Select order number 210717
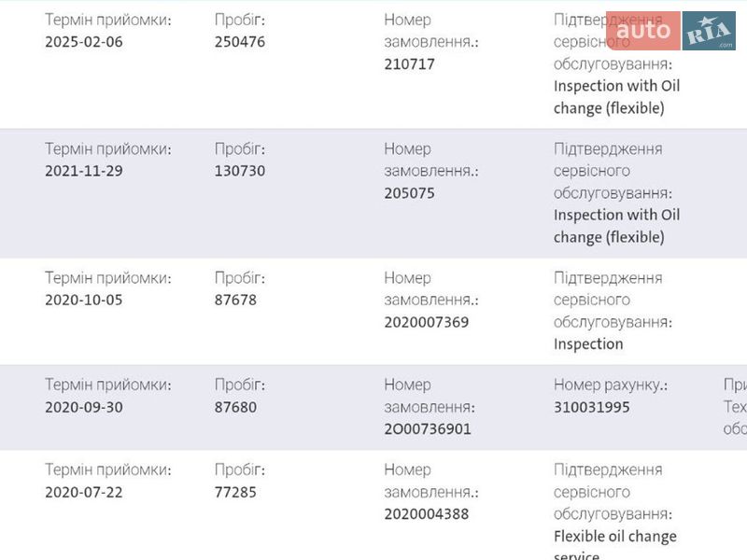 [410, 64]
